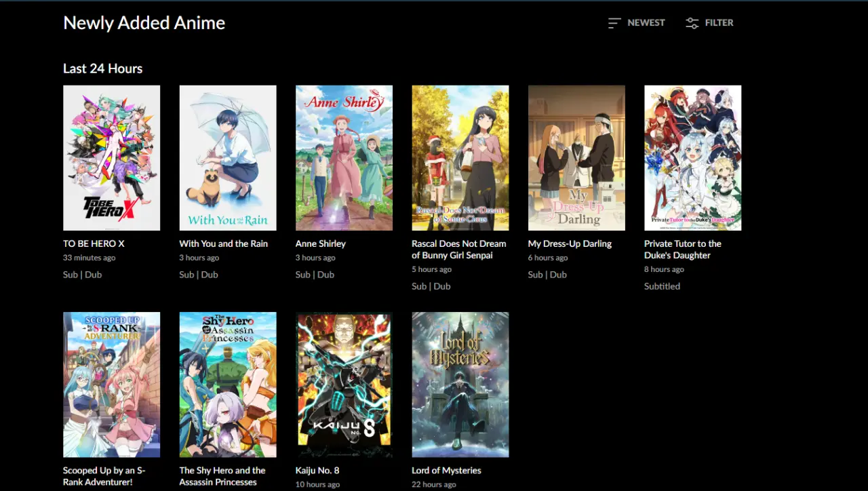Open the My Dress-Up Darling poster
Image resolution: width=868 pixels, height=491 pixels.
pyautogui.click(x=576, y=158)
